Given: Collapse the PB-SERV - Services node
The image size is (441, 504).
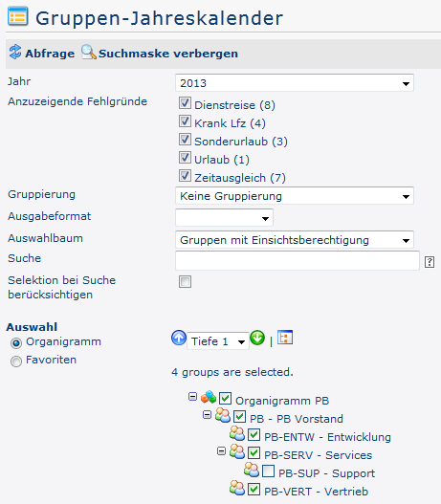Looking at the screenshot, I should (x=221, y=451).
